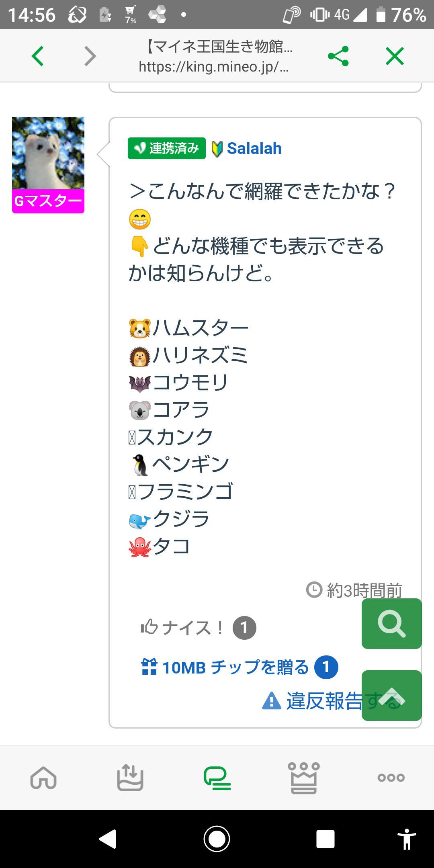Send a 10MB チップを贈る gift
The width and height of the screenshot is (434, 868).
pyautogui.click(x=225, y=667)
